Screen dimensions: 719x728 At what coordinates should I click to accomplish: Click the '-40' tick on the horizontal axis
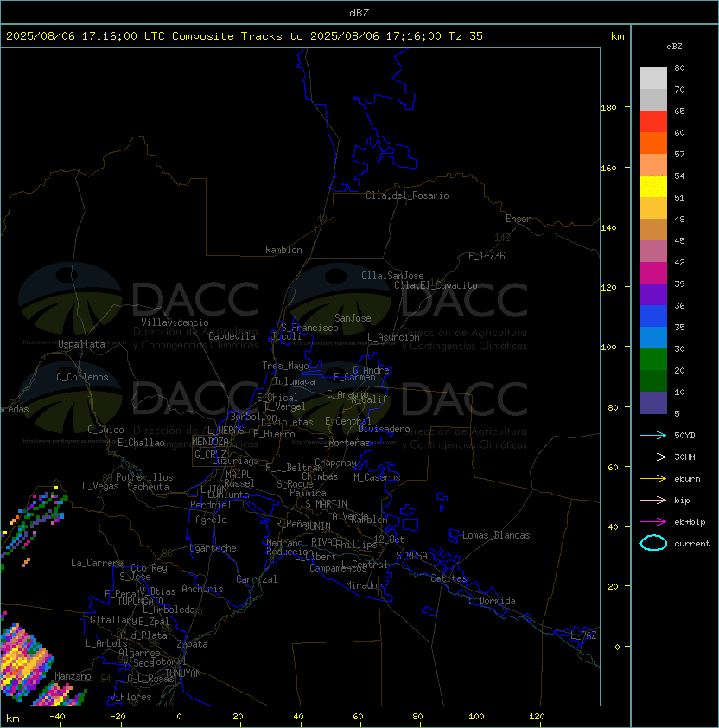click(58, 717)
